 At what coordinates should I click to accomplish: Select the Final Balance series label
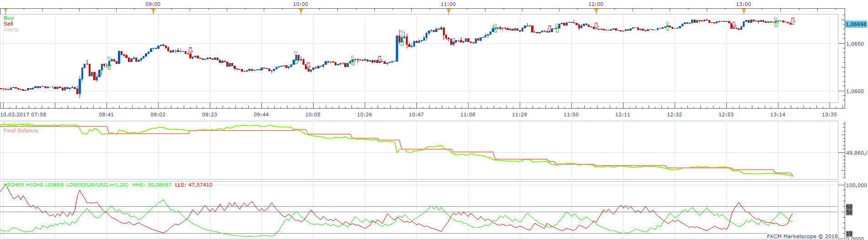(x=21, y=130)
